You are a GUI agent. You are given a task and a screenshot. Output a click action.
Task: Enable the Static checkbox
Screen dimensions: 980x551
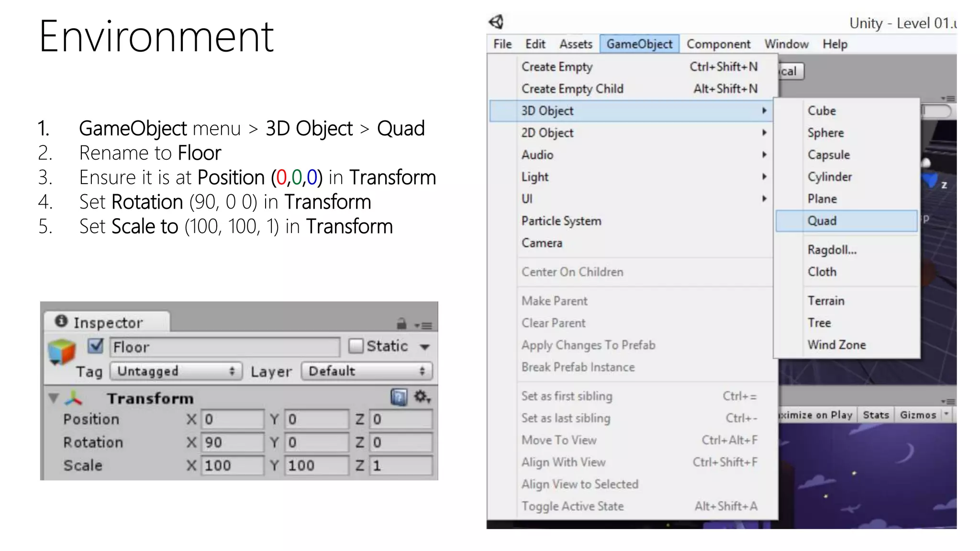[356, 346]
